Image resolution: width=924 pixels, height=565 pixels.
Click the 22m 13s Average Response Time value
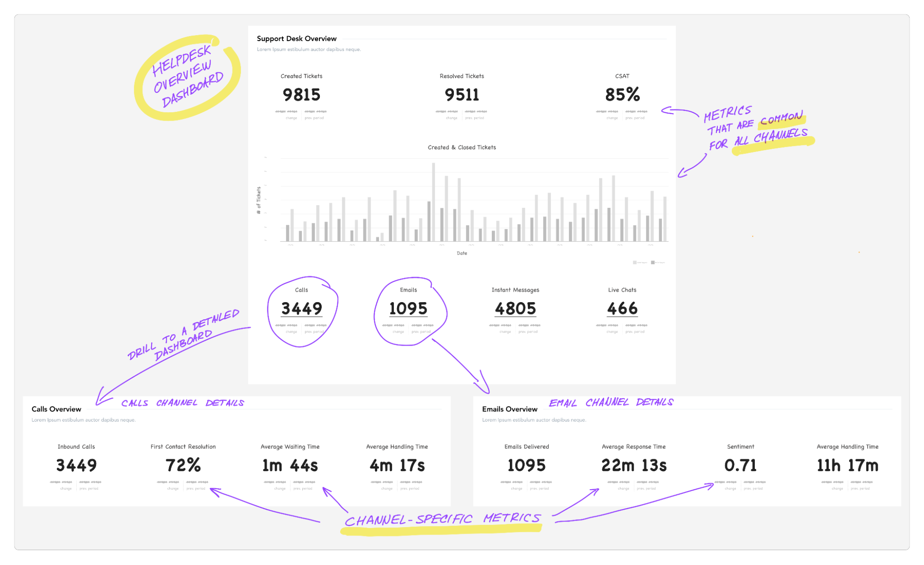point(634,465)
